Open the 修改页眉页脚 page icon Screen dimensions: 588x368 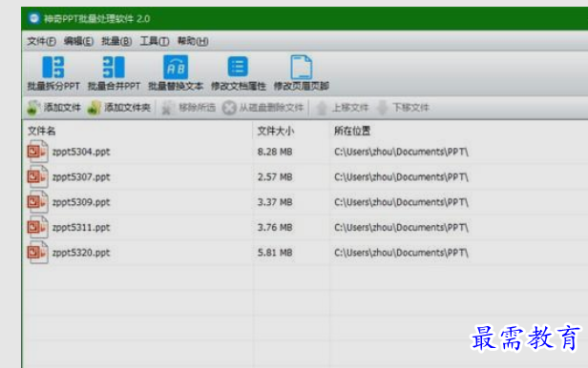(301, 68)
